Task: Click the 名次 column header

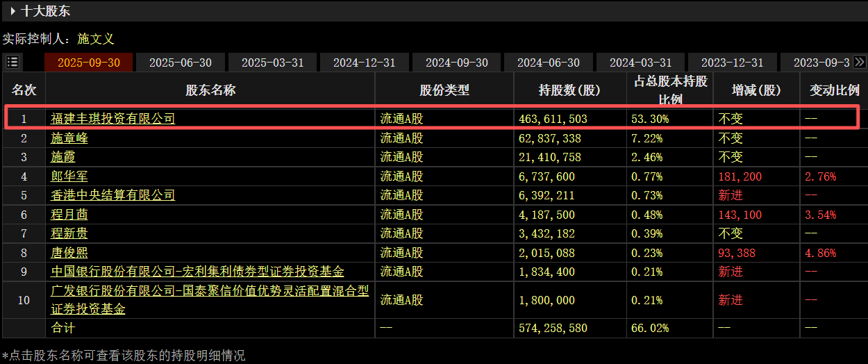Action: pos(24,90)
